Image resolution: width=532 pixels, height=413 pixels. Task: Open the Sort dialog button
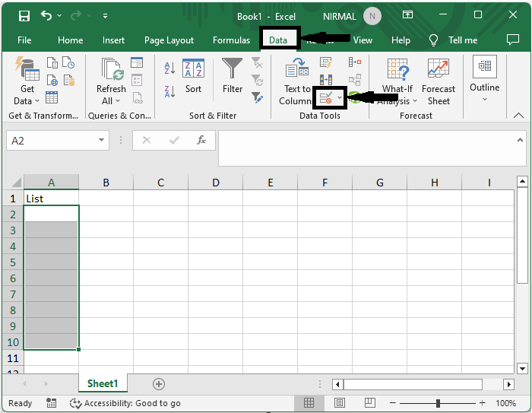193,76
